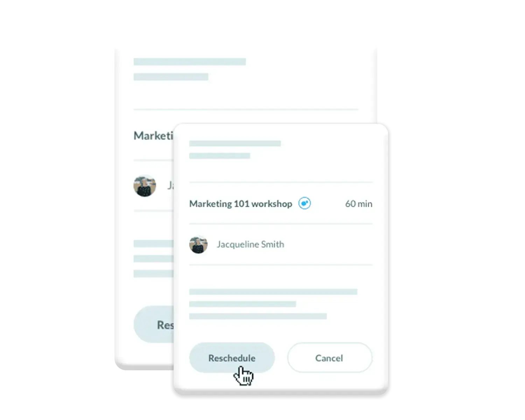Click the 60 min duration label

pos(359,204)
